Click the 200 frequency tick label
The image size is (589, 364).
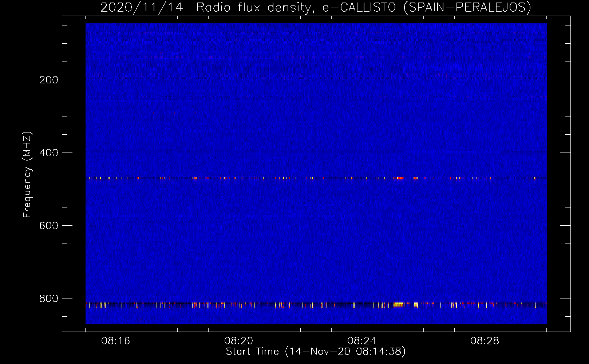tap(49, 80)
